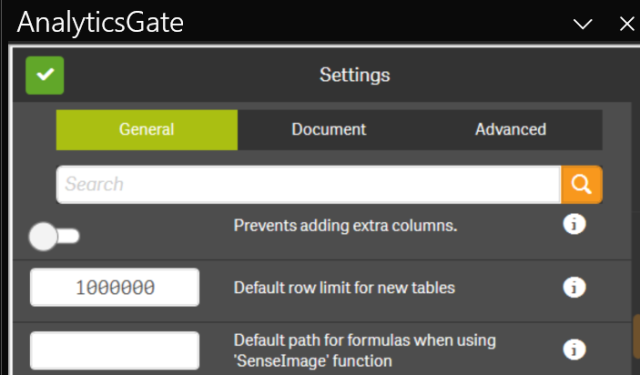Close the AnalyticsGate pane
The height and width of the screenshot is (375, 640).
627,24
